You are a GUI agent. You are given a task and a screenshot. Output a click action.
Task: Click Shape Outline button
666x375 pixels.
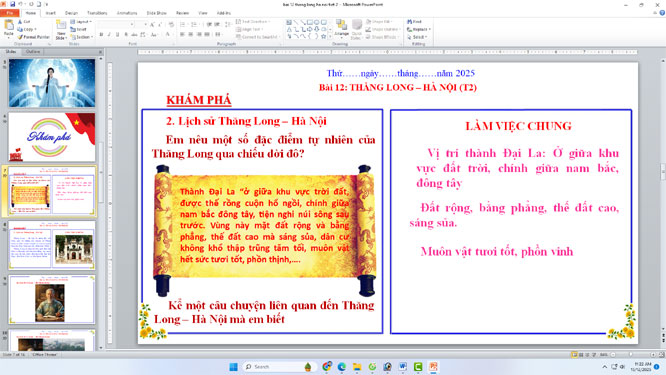tap(382, 29)
